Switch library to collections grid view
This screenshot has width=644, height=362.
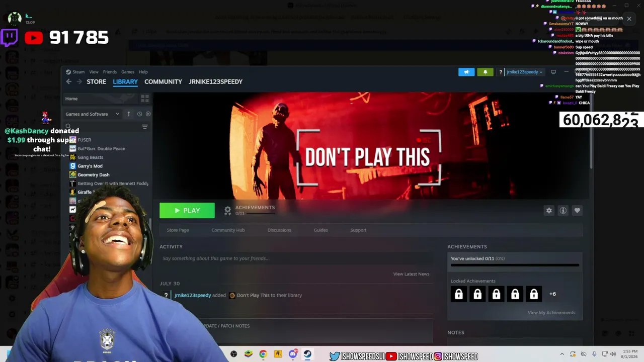coord(144,99)
